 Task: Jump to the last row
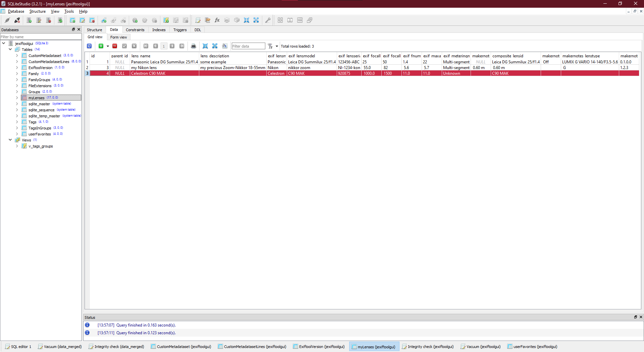(x=182, y=46)
